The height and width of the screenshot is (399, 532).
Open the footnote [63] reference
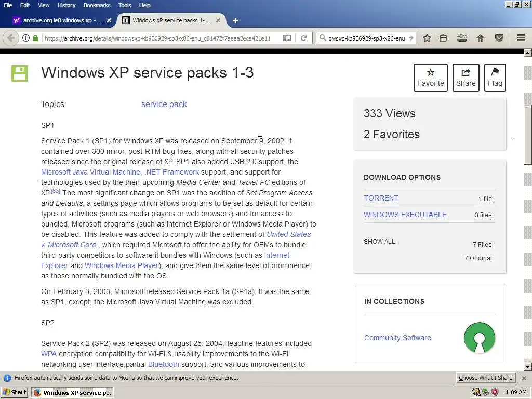tap(56, 191)
